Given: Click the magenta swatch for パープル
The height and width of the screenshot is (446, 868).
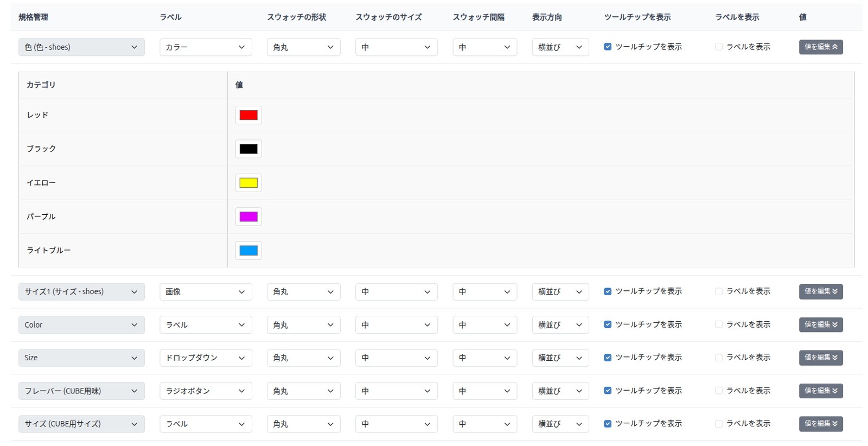Looking at the screenshot, I should pyautogui.click(x=248, y=216).
